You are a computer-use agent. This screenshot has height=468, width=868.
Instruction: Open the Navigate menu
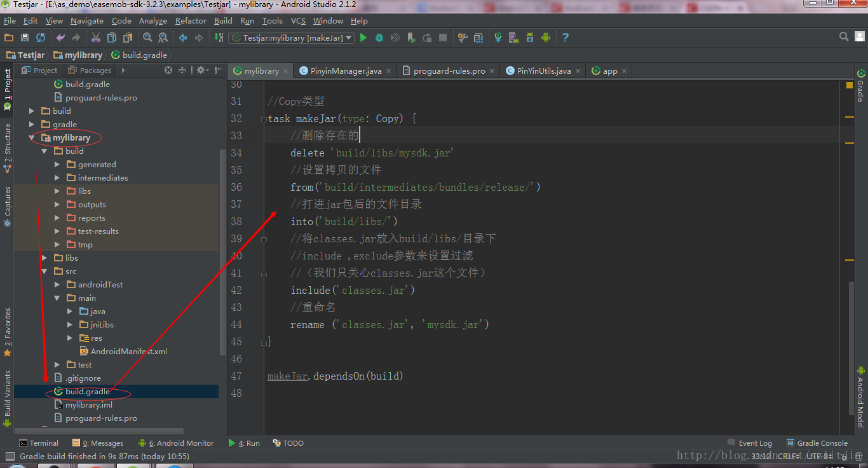click(x=86, y=20)
